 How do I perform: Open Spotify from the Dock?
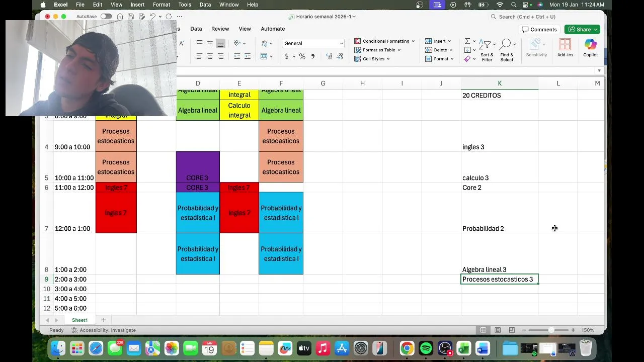(426, 348)
